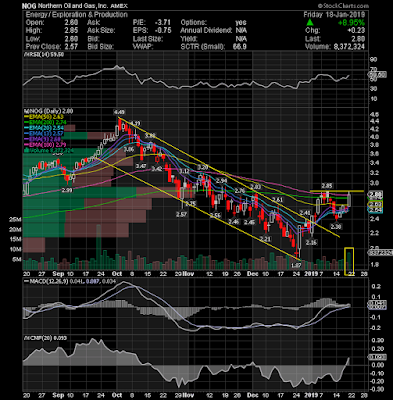Click the 'Yield:' label

point(190,39)
